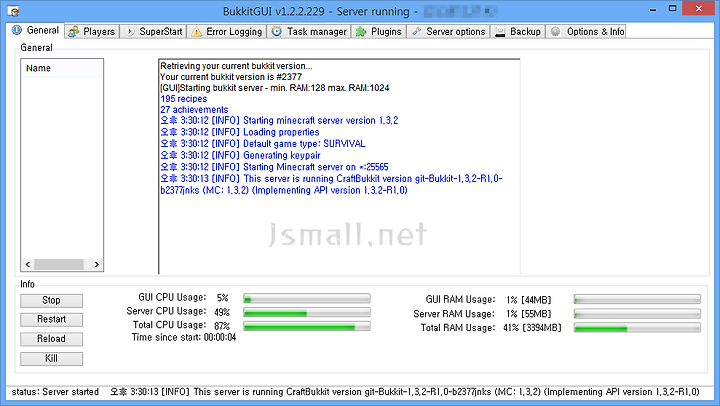Click the '195 recipes' console line

tap(184, 99)
